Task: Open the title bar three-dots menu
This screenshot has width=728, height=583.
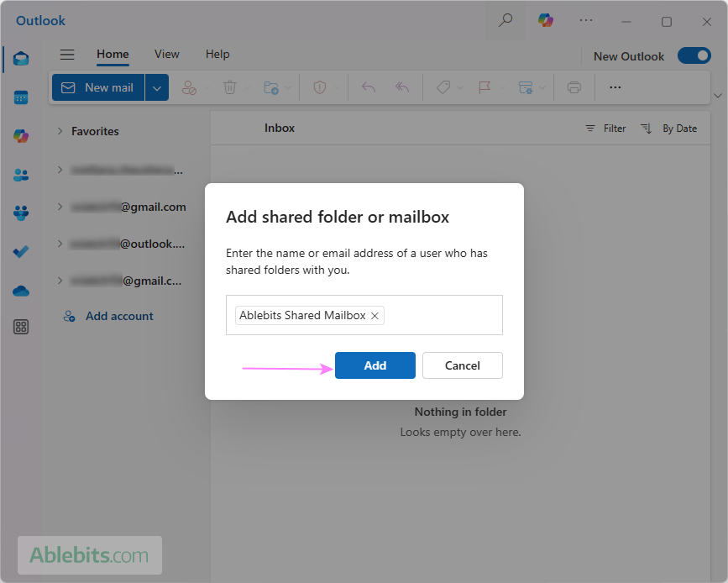Action: click(x=586, y=20)
